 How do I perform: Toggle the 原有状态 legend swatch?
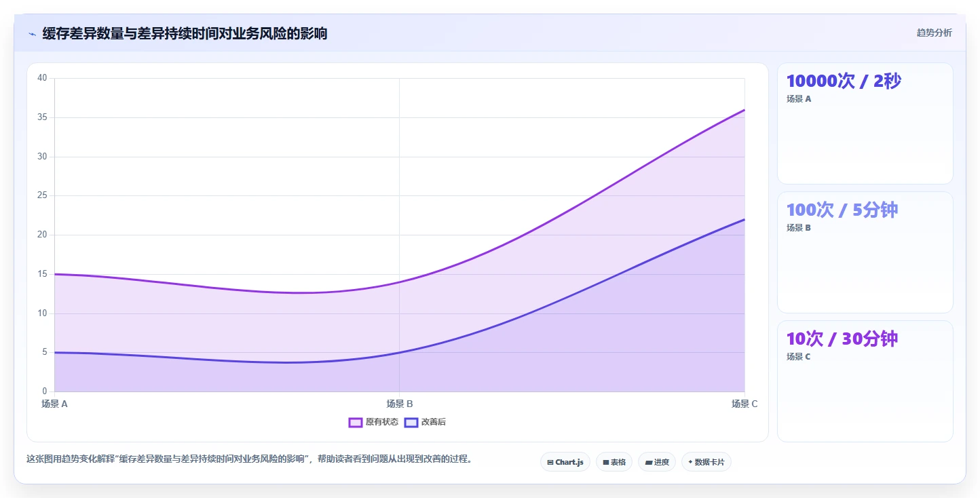pyautogui.click(x=355, y=422)
